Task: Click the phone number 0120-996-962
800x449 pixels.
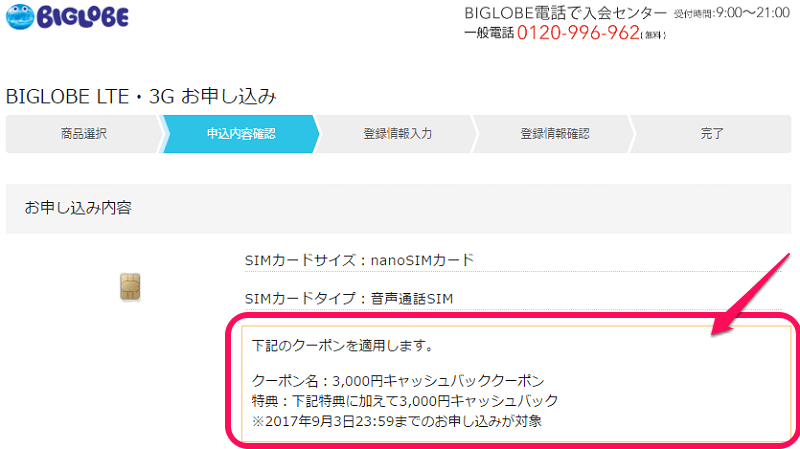Action: [x=578, y=33]
